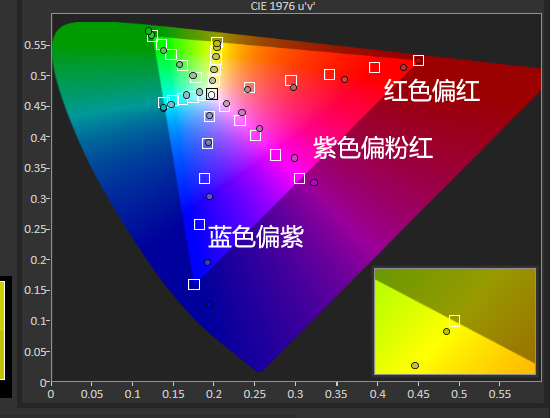
Task: Click the inset dot beside the target square
Action: [x=446, y=332]
